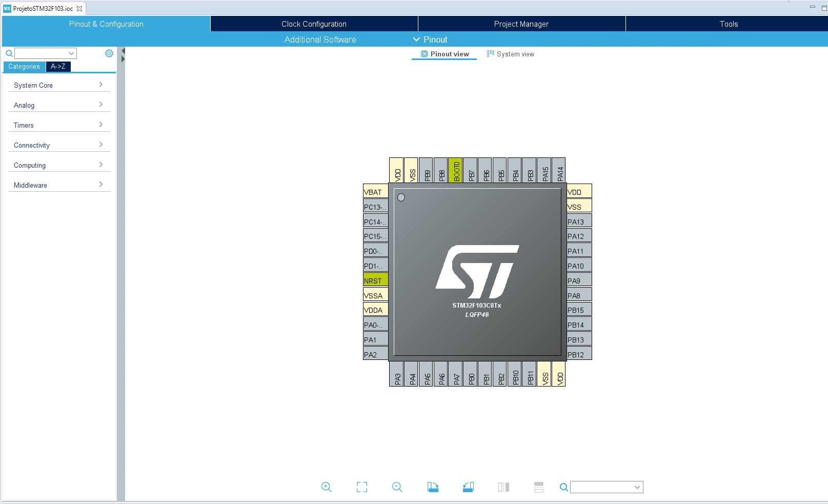The image size is (828, 504).
Task: Select the PA3 pin on the bottom edge
Action: 396,374
